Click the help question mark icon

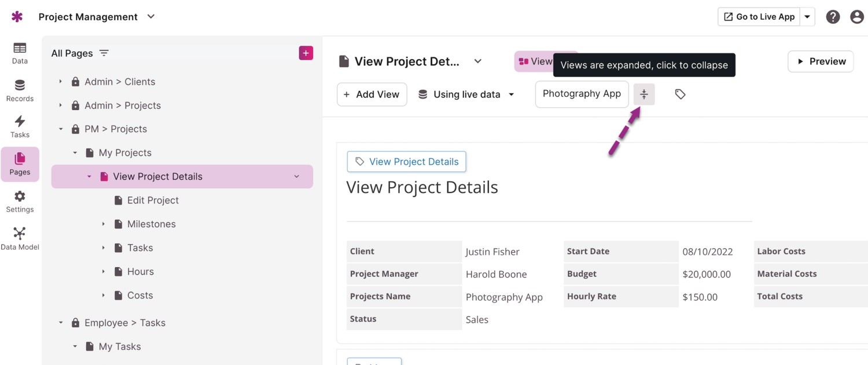[833, 17]
